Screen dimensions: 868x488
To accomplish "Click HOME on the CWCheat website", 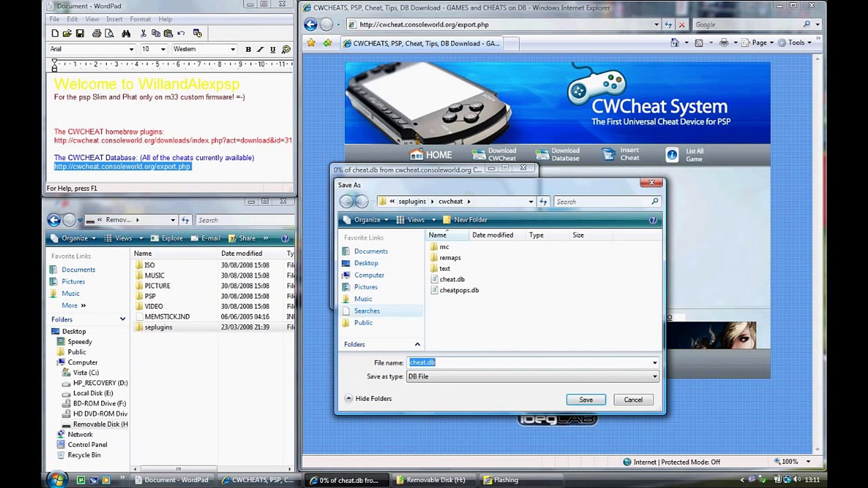I will pyautogui.click(x=430, y=155).
